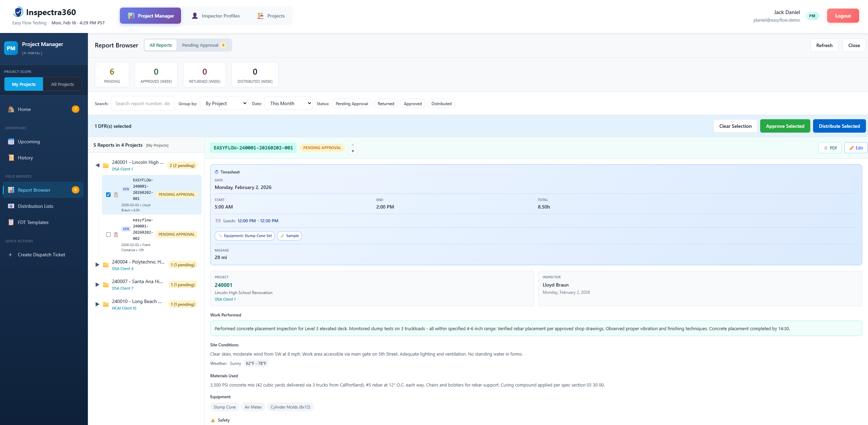The width and height of the screenshot is (868, 425).
Task: Open Distribution Lists
Action: tap(35, 206)
